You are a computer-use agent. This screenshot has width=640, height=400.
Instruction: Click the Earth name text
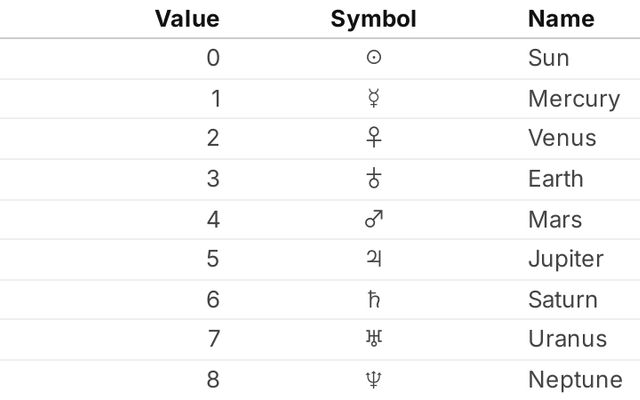(556, 179)
